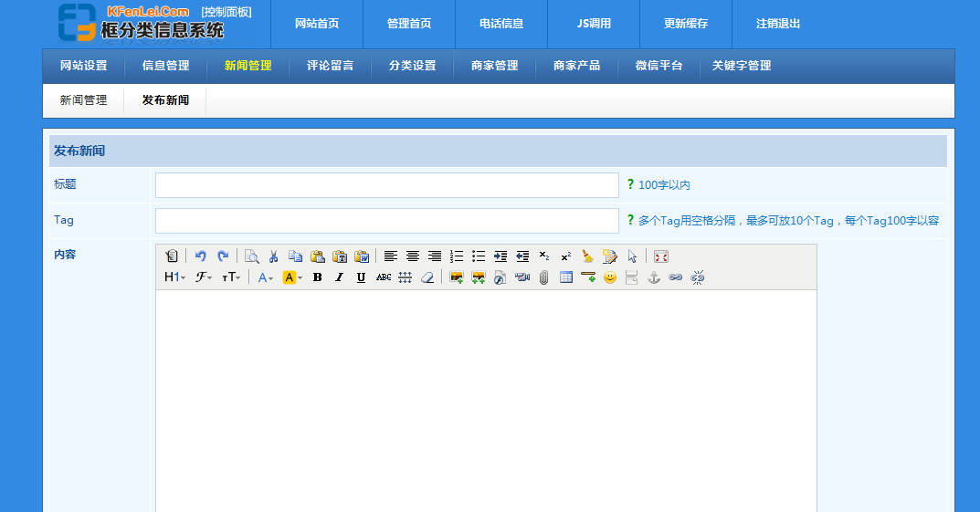Image resolution: width=980 pixels, height=512 pixels.
Task: Click the cut scissors icon
Action: [273, 256]
